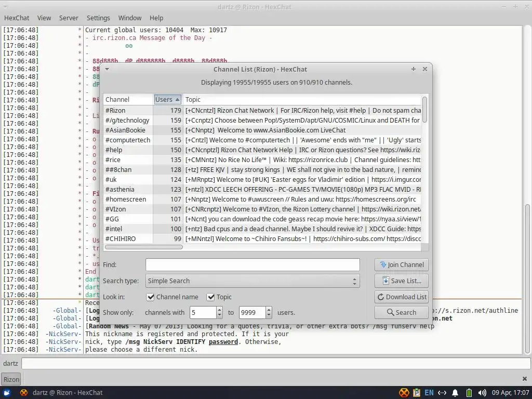Open the Search type dropdown
The image size is (532, 399).
point(252,281)
